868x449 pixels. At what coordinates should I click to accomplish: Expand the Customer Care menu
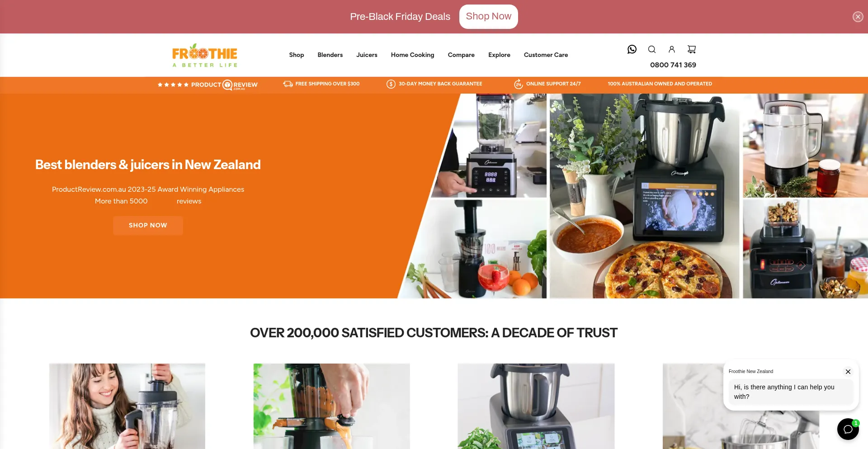click(546, 55)
